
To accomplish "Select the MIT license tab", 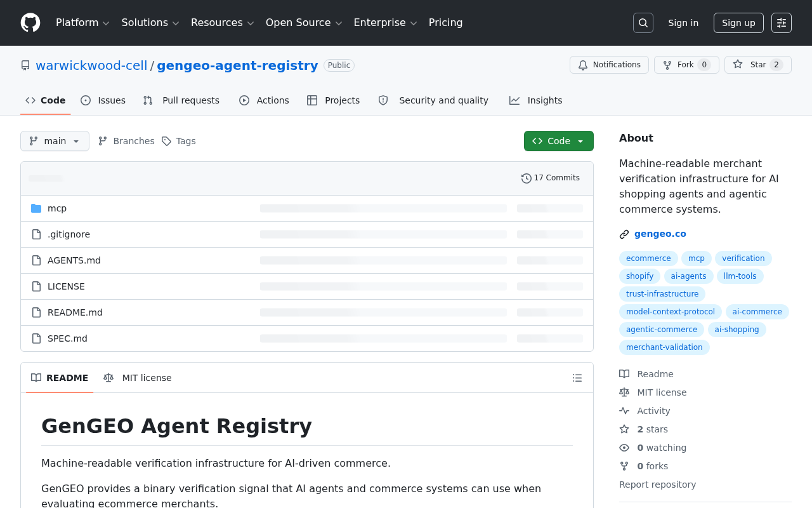I will click(x=138, y=378).
